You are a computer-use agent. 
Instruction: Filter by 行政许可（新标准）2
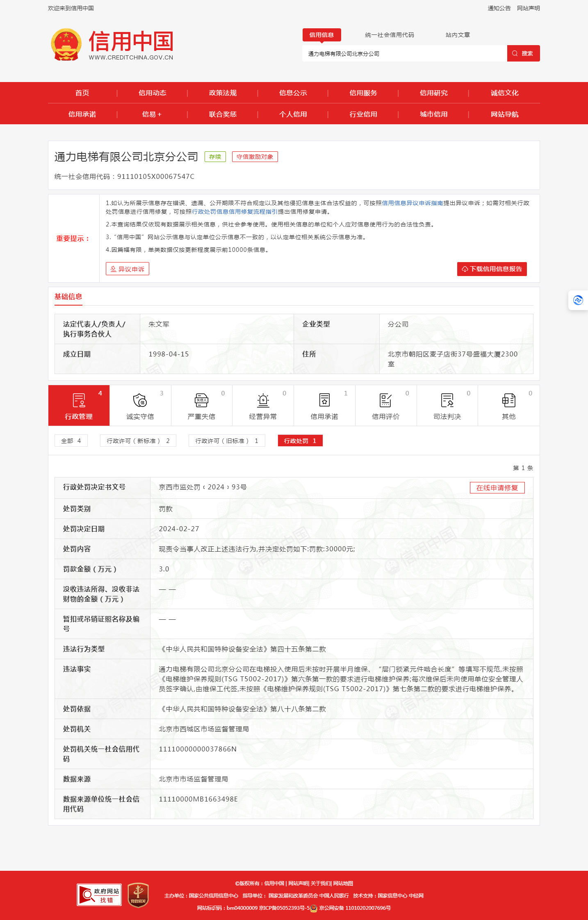(138, 441)
